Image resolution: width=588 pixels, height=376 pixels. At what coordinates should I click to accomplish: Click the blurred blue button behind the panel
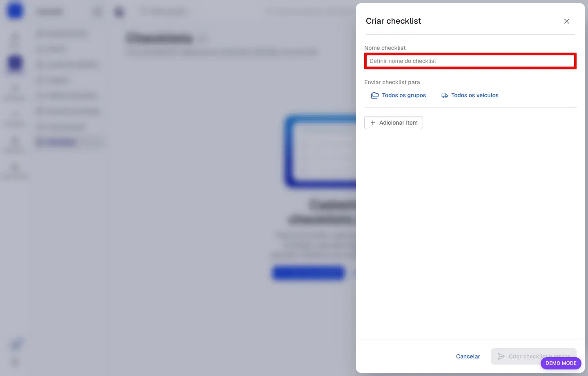coord(309,273)
